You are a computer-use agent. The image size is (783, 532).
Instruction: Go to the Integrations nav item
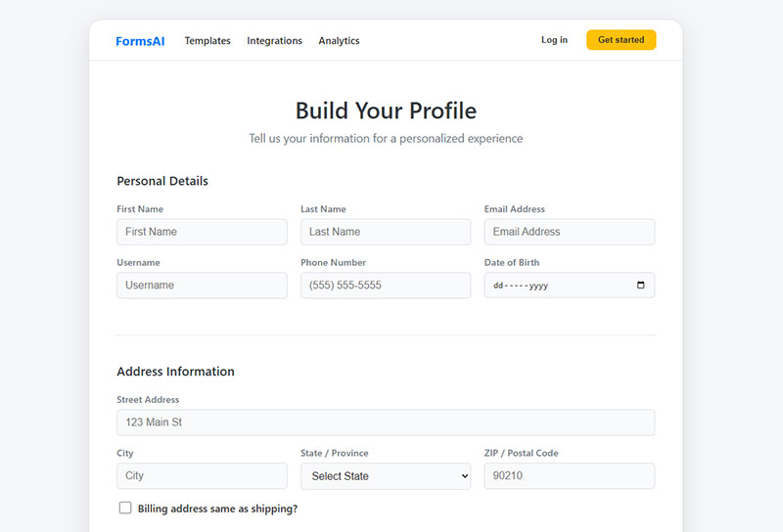[274, 41]
